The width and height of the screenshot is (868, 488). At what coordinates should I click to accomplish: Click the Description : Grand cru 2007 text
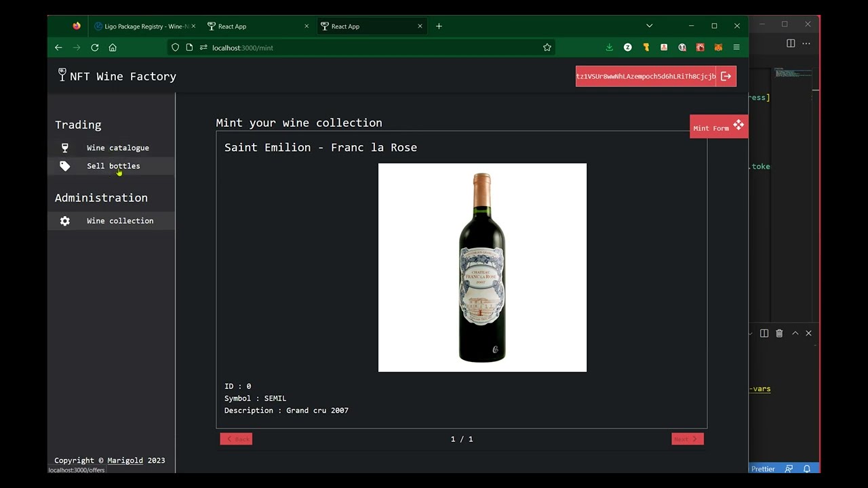tap(286, 411)
